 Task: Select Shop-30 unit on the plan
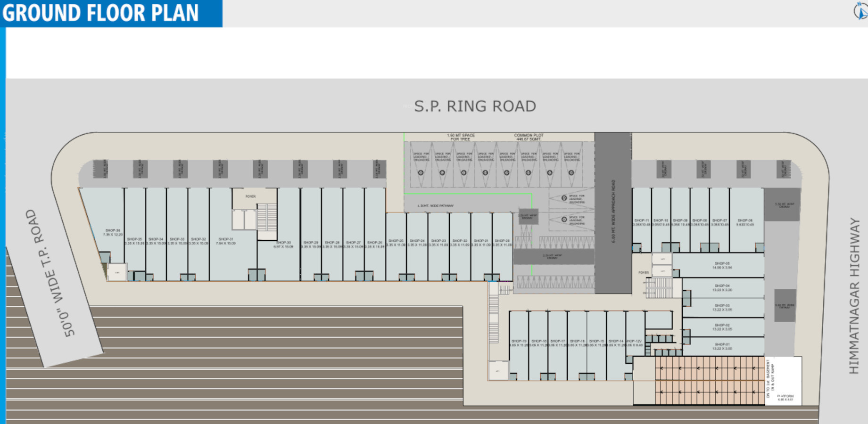tap(283, 244)
